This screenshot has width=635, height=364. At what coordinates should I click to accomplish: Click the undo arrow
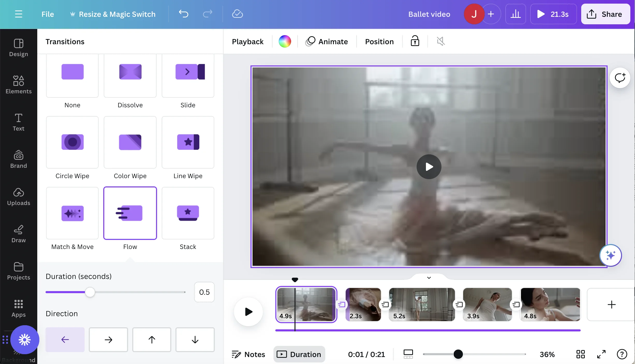(x=183, y=14)
